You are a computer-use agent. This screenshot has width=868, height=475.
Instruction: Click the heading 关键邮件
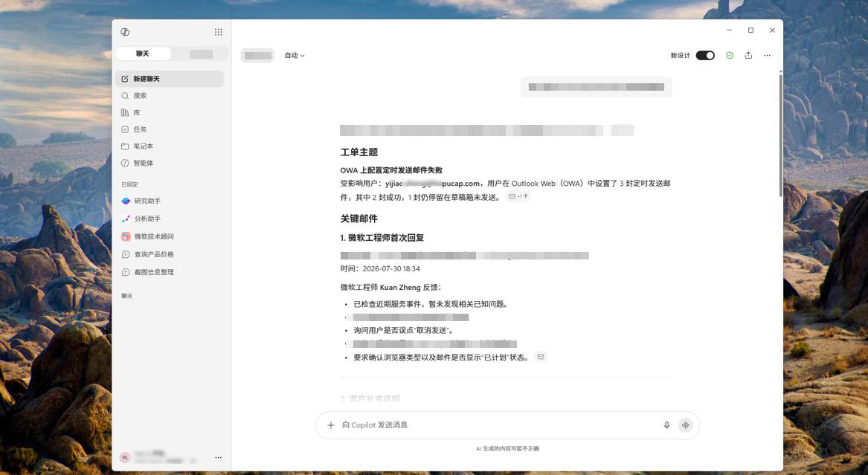tap(359, 219)
